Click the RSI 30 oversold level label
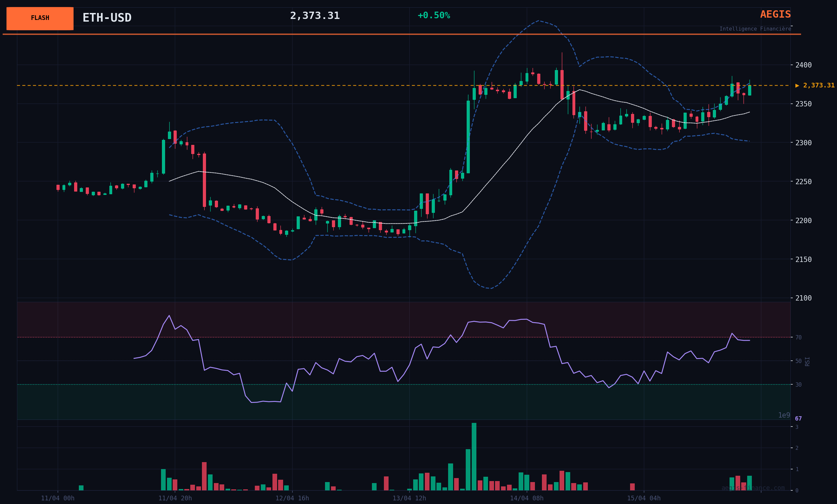This screenshot has width=837, height=504. [798, 385]
